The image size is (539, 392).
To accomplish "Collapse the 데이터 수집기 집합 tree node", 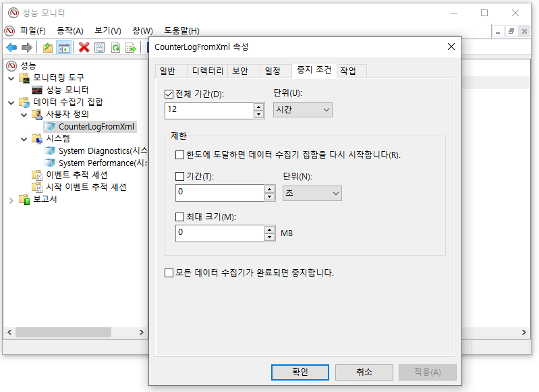I will point(11,103).
